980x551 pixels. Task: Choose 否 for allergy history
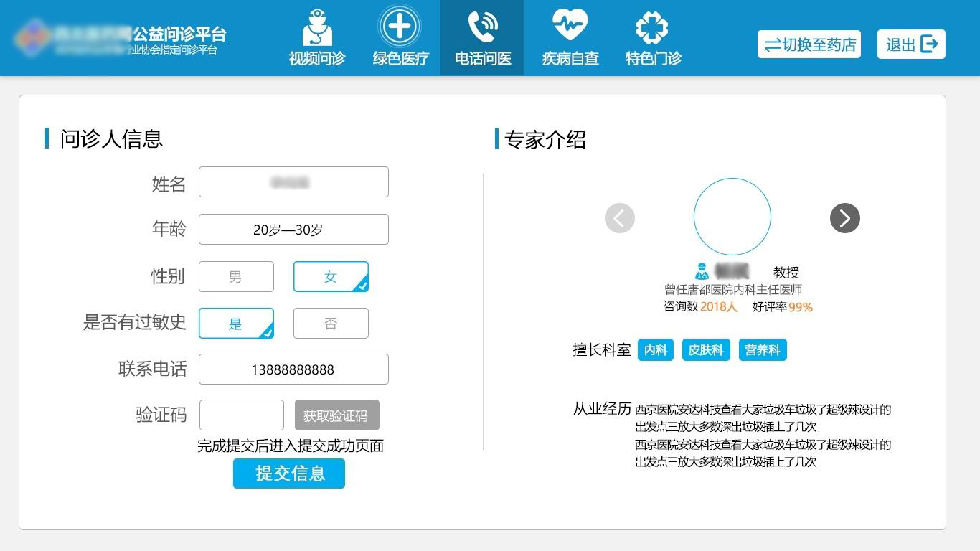click(x=331, y=323)
